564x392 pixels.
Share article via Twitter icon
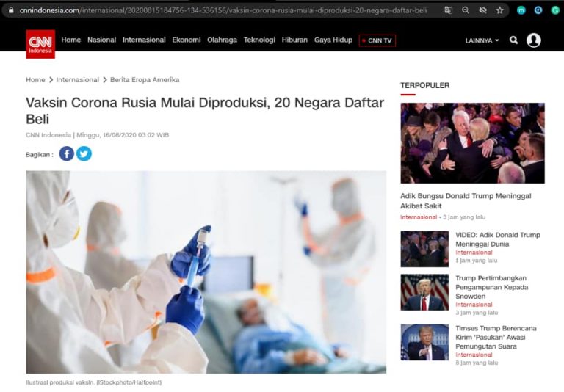[84, 153]
